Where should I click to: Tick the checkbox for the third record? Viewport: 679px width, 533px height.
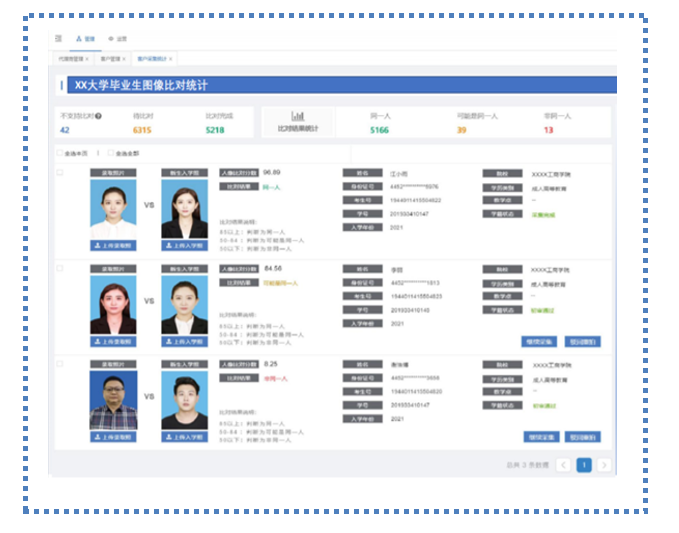point(60,364)
